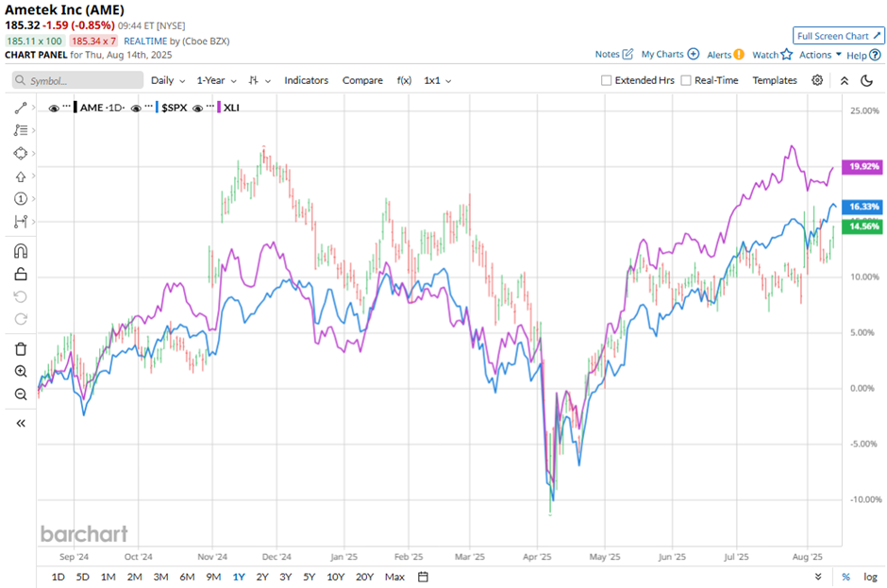Switch to dark mode moon icon
Image resolution: width=887 pixels, height=588 pixels.
point(866,80)
